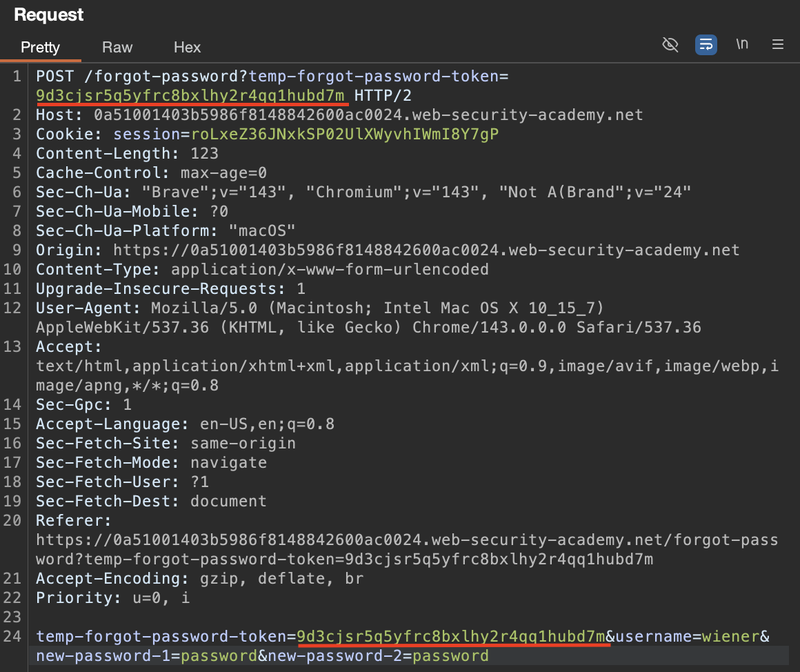Switch to the Raw view tab
The image size is (800, 672).
pyautogui.click(x=117, y=47)
